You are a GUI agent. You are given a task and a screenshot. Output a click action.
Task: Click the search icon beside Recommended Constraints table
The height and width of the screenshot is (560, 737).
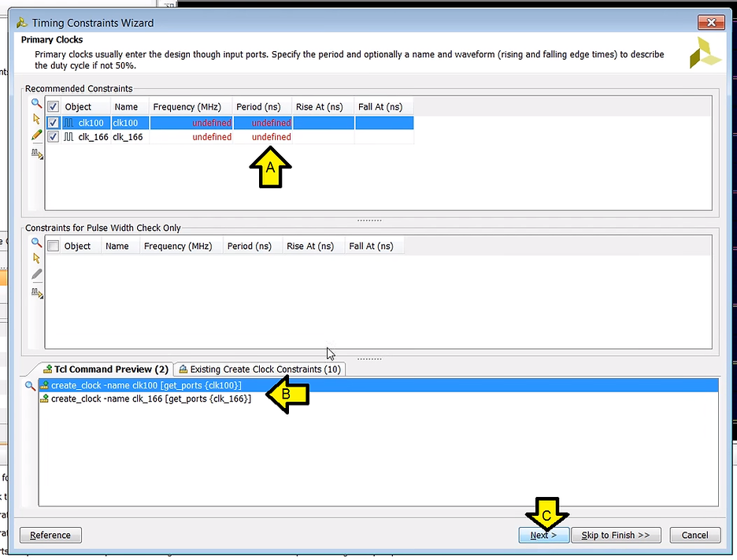point(36,103)
